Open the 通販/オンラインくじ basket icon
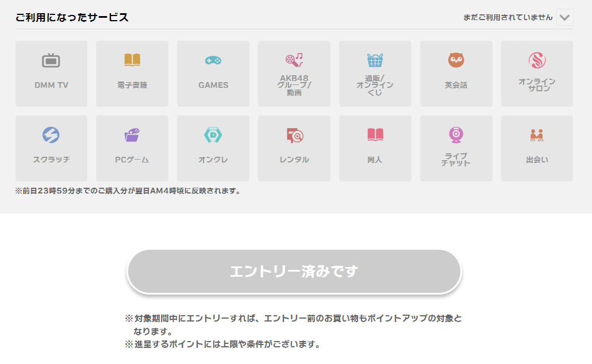This screenshot has width=592, height=364. [375, 60]
